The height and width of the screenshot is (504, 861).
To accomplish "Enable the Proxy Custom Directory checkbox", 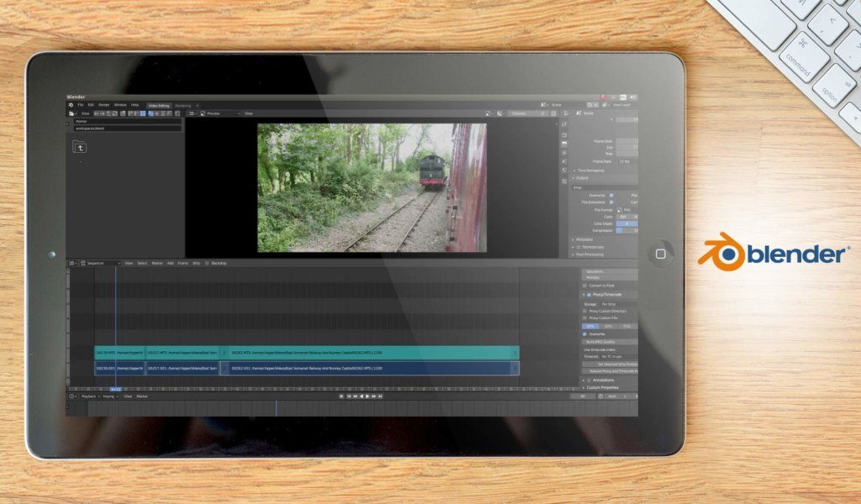I will click(x=584, y=312).
